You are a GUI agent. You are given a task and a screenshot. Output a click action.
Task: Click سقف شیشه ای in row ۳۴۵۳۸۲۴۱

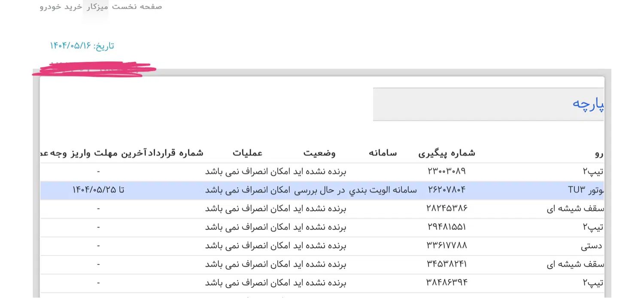coord(575,265)
